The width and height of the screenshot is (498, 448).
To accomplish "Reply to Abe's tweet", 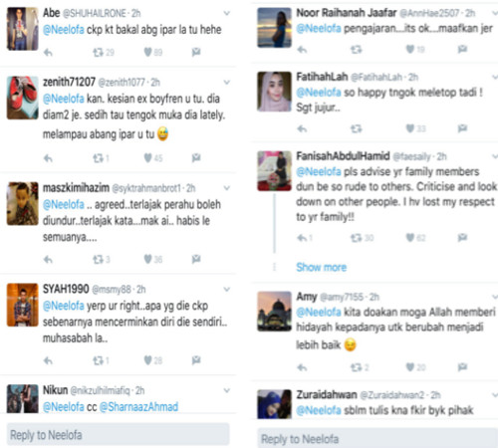I will point(48,53).
